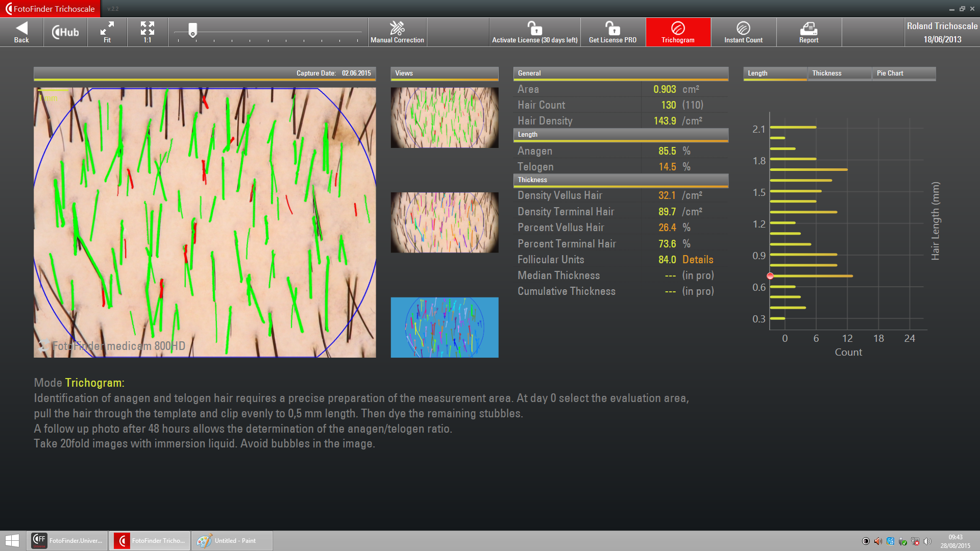The image size is (980, 551).
Task: Click the zoom slider handle
Action: coord(192,30)
